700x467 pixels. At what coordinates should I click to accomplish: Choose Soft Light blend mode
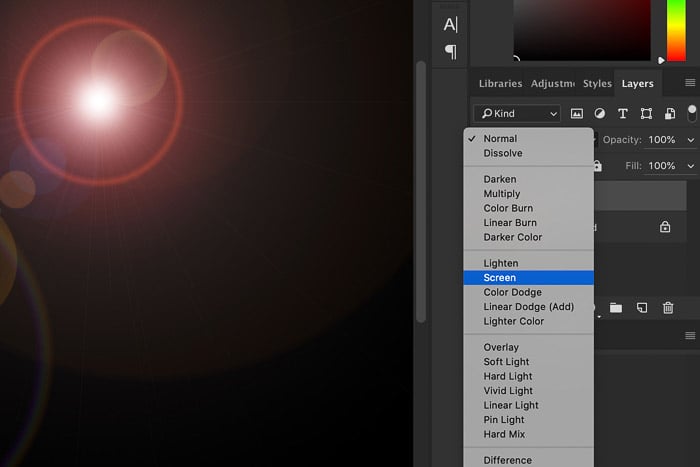[529, 362]
